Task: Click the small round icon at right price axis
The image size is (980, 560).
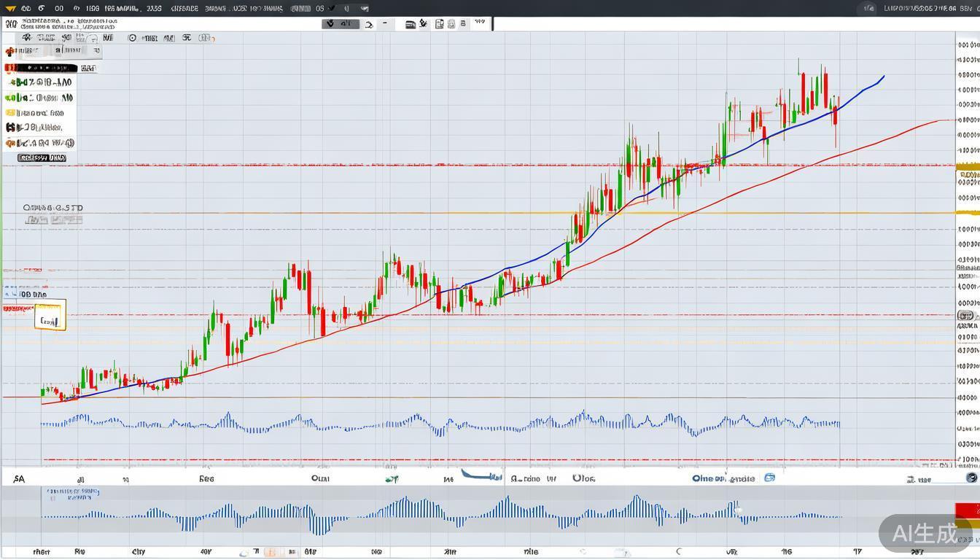Action: pos(965,316)
